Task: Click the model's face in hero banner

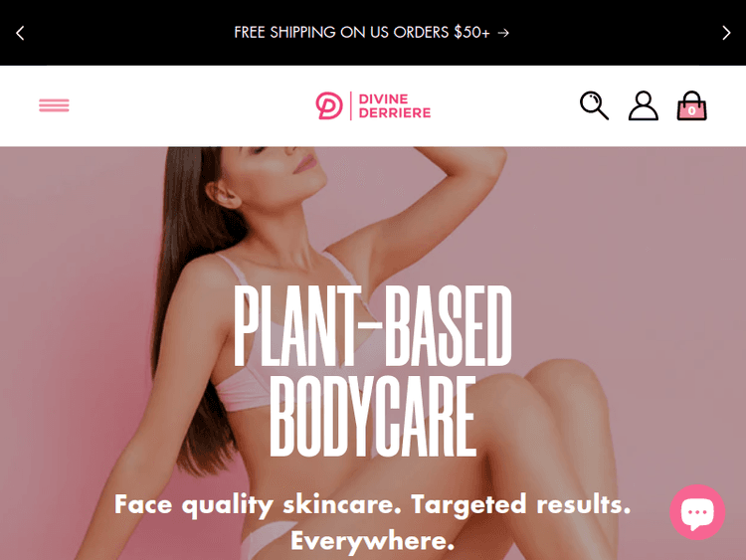Action: 285,166
